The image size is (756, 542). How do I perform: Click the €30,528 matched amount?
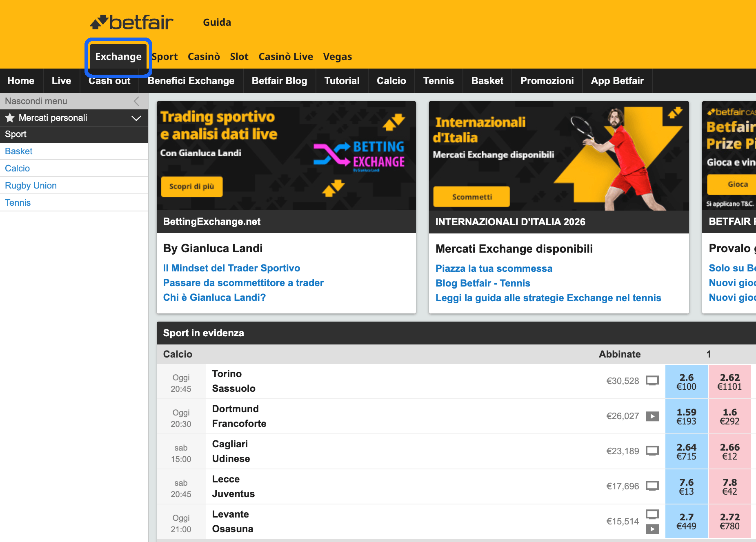(x=623, y=381)
